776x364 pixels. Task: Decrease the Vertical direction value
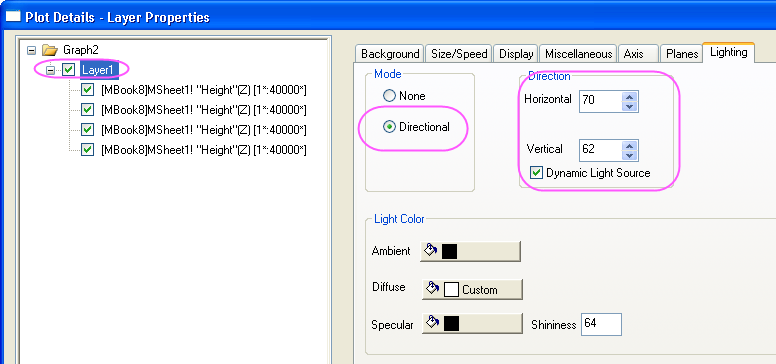(630, 155)
